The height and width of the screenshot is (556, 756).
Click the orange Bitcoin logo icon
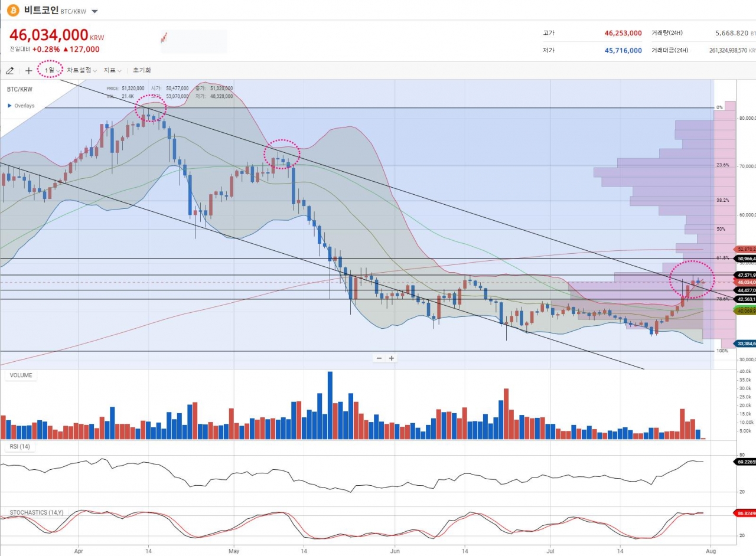12,11
